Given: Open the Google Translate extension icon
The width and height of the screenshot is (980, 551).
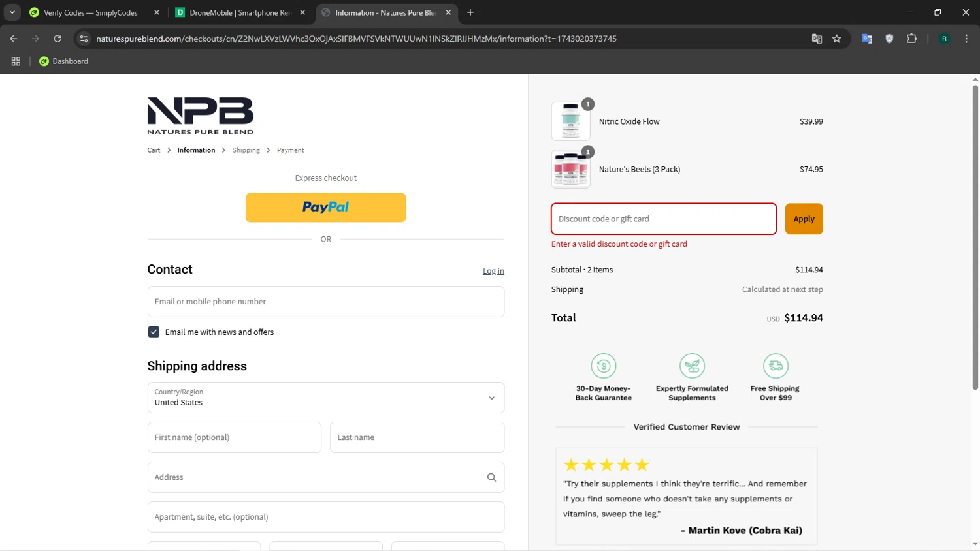Looking at the screenshot, I should [x=867, y=39].
